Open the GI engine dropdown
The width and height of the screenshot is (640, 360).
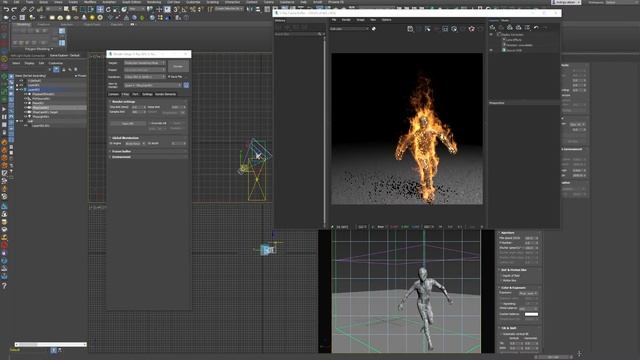point(135,144)
